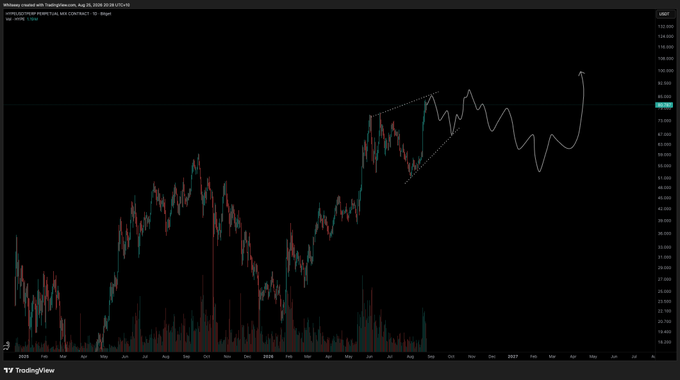Click the 100.000 price axis label
The image size is (680, 380).
tap(666, 71)
